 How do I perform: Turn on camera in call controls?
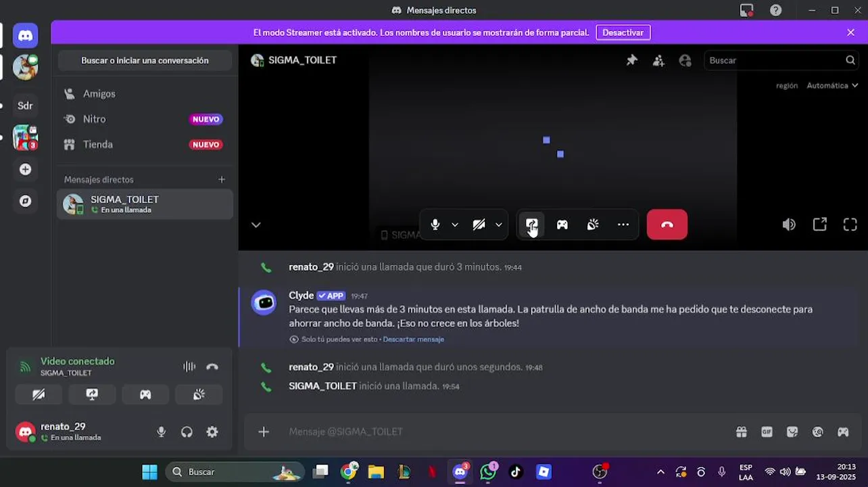tap(479, 225)
